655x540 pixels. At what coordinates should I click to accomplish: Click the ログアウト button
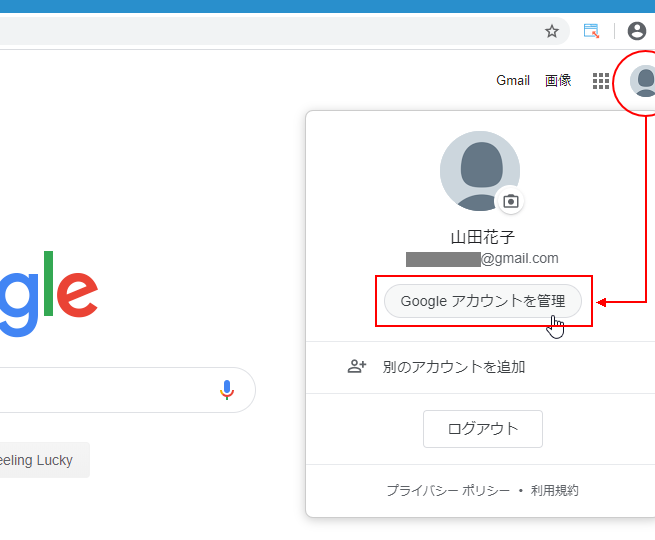coord(482,429)
